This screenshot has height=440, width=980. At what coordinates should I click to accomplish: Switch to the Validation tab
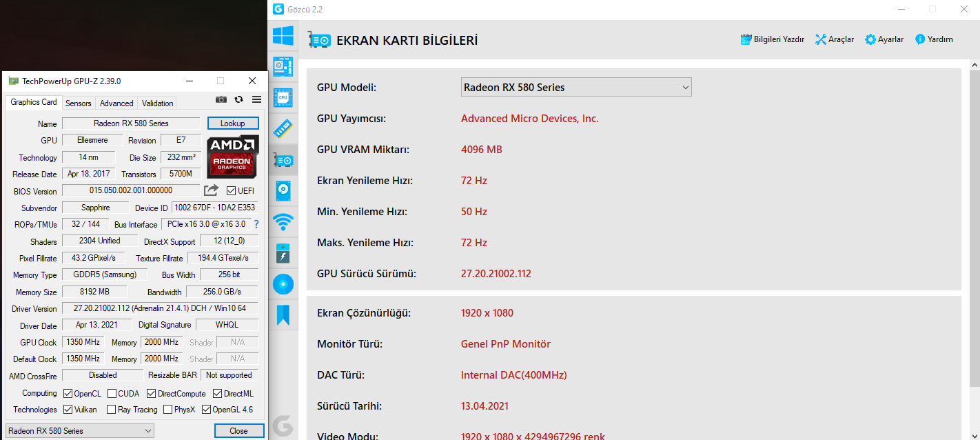tap(158, 103)
